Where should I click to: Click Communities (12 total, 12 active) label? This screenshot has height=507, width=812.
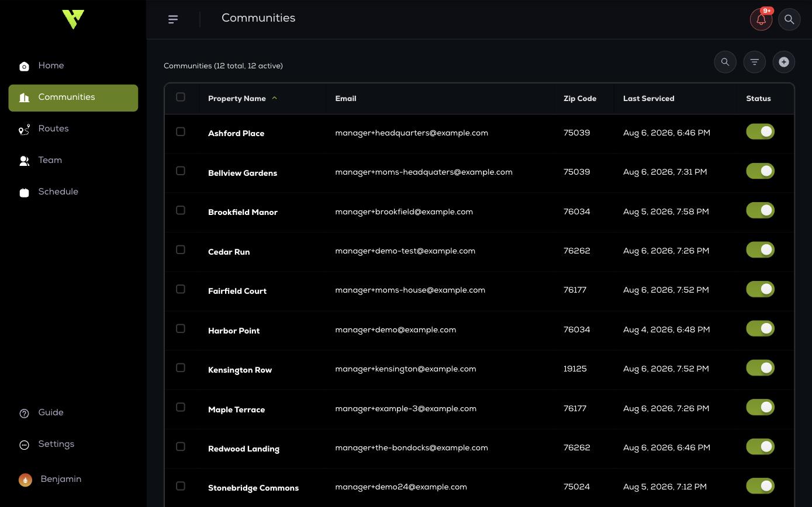click(223, 66)
